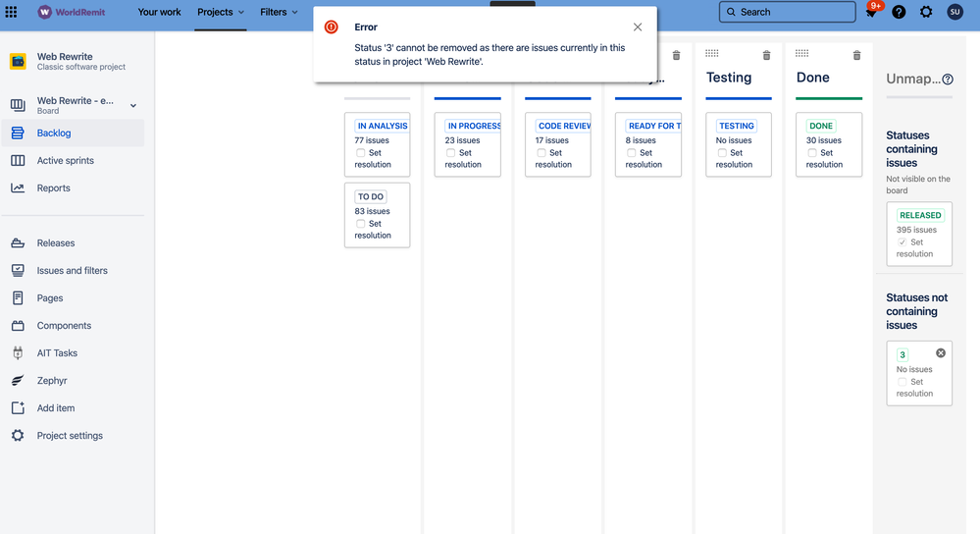Expand the Projects dropdown menu
Image resolution: width=980 pixels, height=534 pixels.
(x=221, y=12)
